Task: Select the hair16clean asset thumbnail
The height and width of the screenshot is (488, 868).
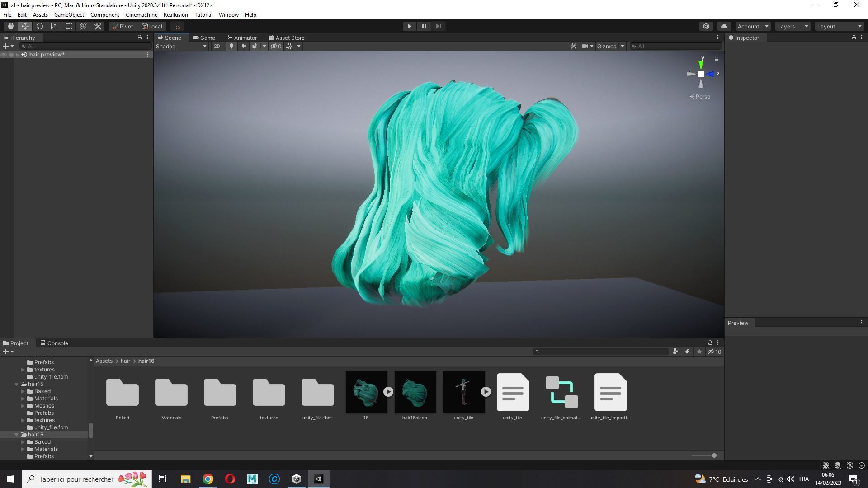Action: [x=415, y=392]
